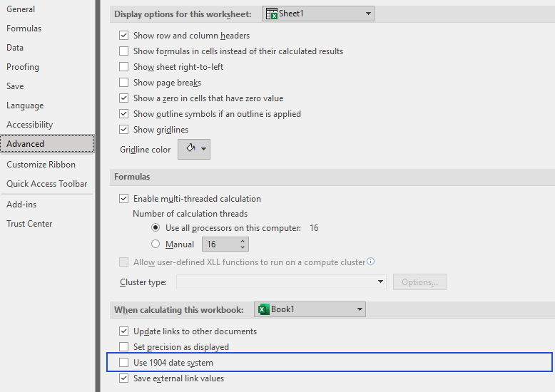Open the Book1 workbook dropdown arrow
This screenshot has height=392, width=555.
[360, 309]
